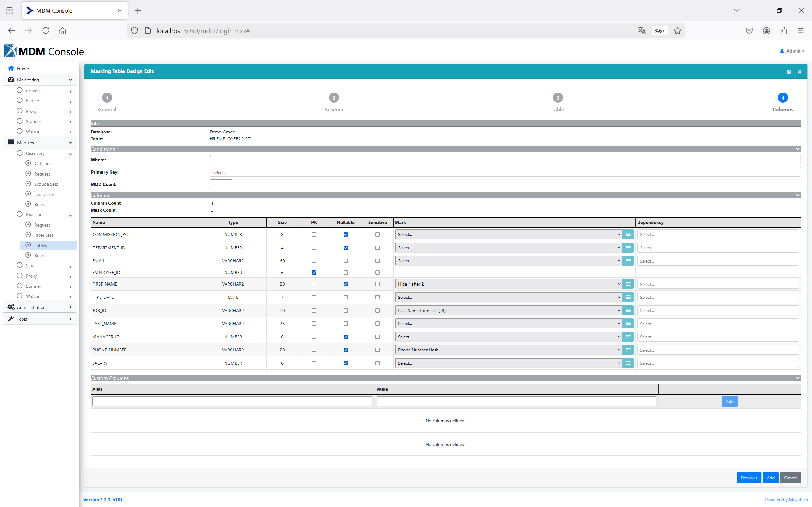Click the Previous button
This screenshot has height=507, width=812.
pos(749,478)
